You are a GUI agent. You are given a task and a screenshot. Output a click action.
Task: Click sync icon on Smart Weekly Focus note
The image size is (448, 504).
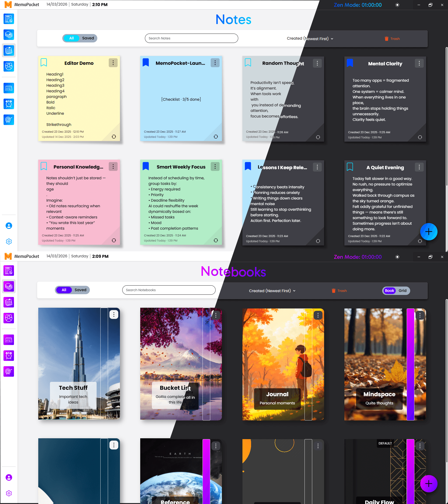click(216, 240)
